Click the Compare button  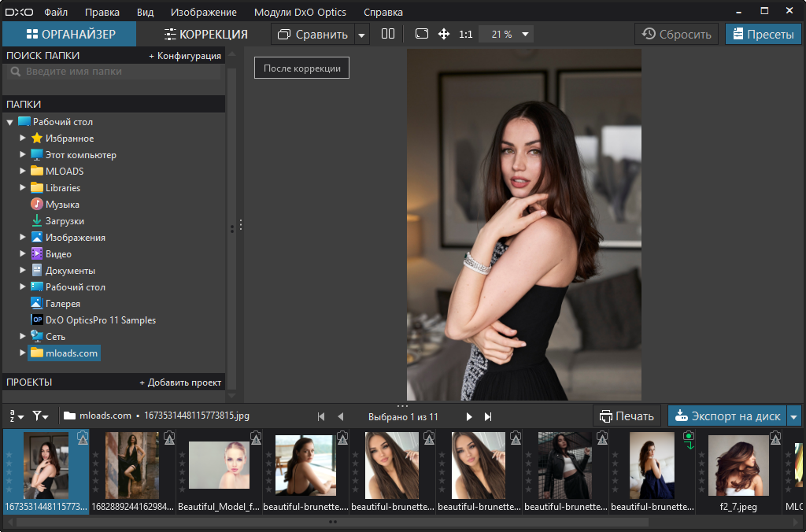312,35
